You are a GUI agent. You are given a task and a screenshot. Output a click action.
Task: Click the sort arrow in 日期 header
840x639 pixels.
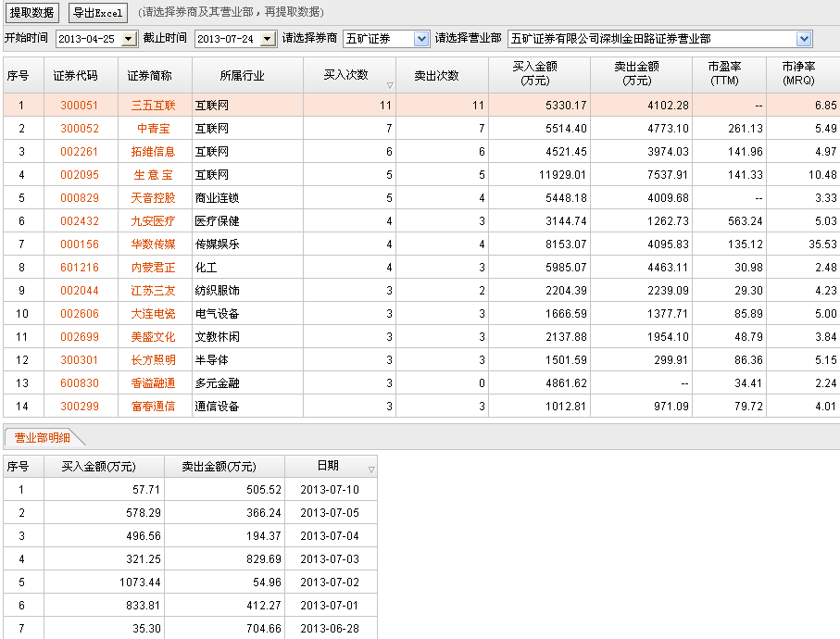click(370, 470)
